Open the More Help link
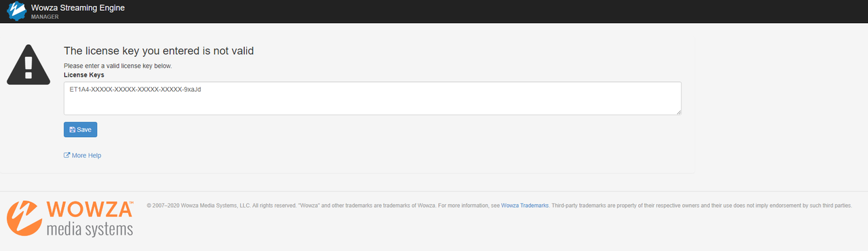Screen dimensions: 868x251 click(82, 155)
